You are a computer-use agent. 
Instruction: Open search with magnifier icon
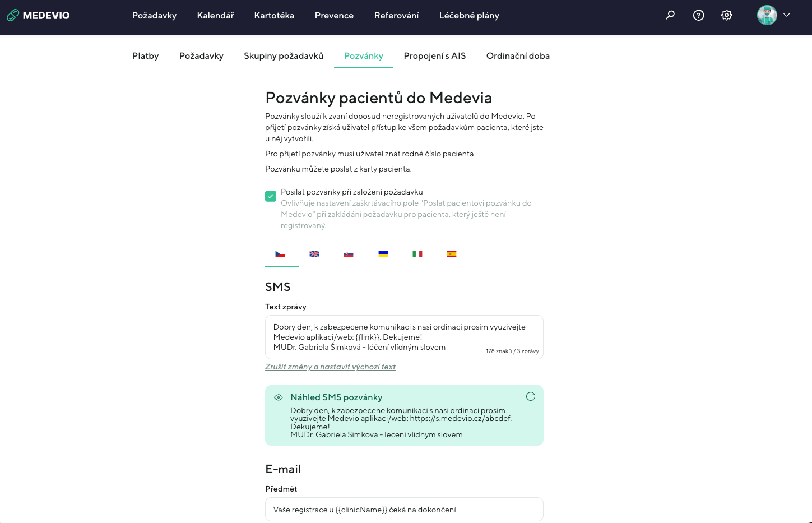click(x=670, y=16)
